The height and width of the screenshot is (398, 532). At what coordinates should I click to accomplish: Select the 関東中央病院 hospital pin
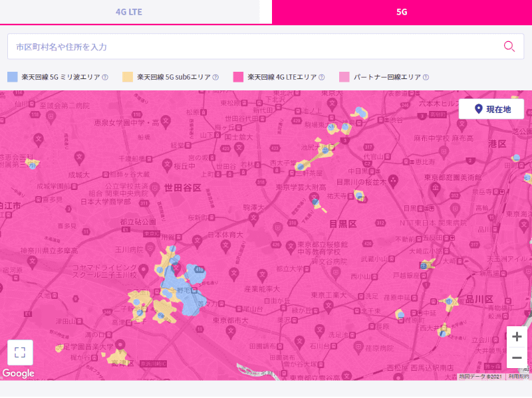tap(155, 189)
